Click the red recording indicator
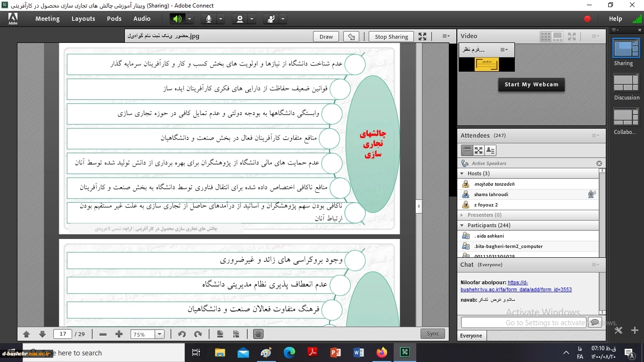This screenshot has height=362, width=644. click(x=587, y=19)
